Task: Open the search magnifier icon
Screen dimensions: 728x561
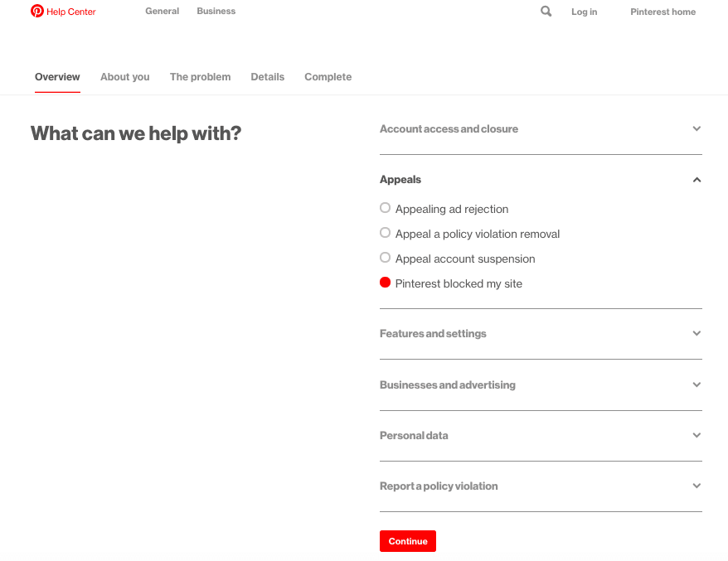Action: click(x=546, y=11)
